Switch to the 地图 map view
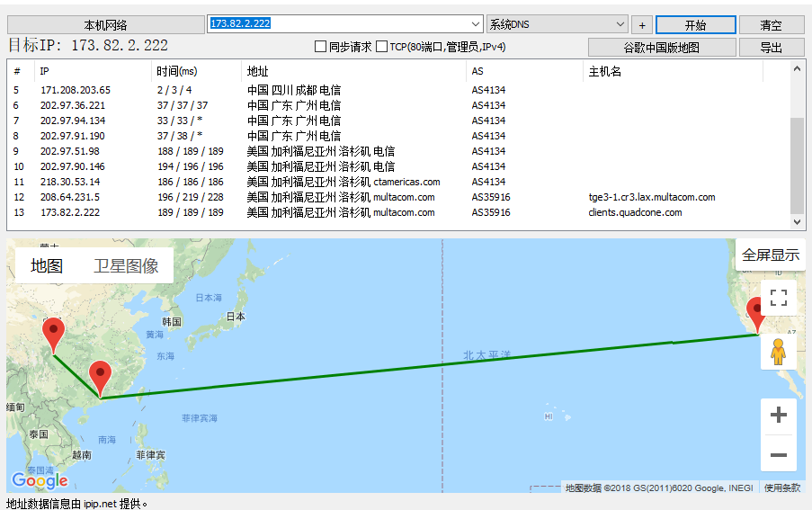Screen dimensions: 812x510 [47, 265]
